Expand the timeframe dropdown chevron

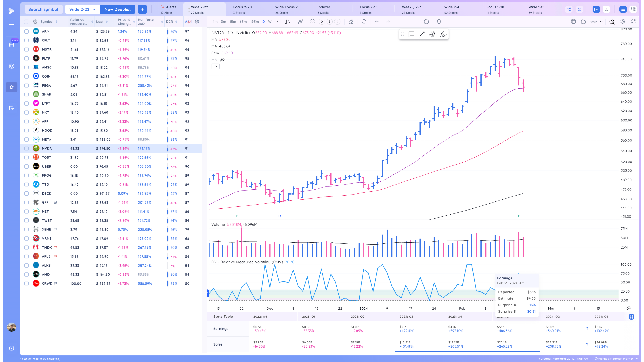pos(277,22)
